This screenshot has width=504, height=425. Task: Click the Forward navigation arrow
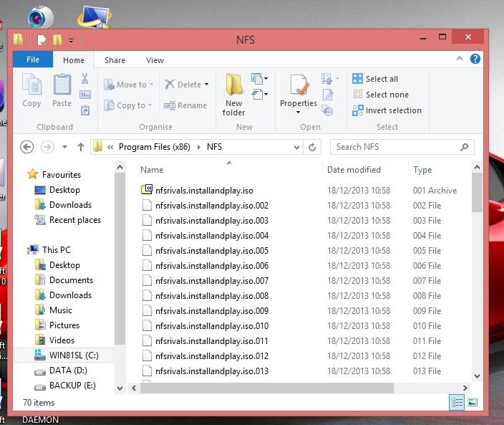[47, 147]
